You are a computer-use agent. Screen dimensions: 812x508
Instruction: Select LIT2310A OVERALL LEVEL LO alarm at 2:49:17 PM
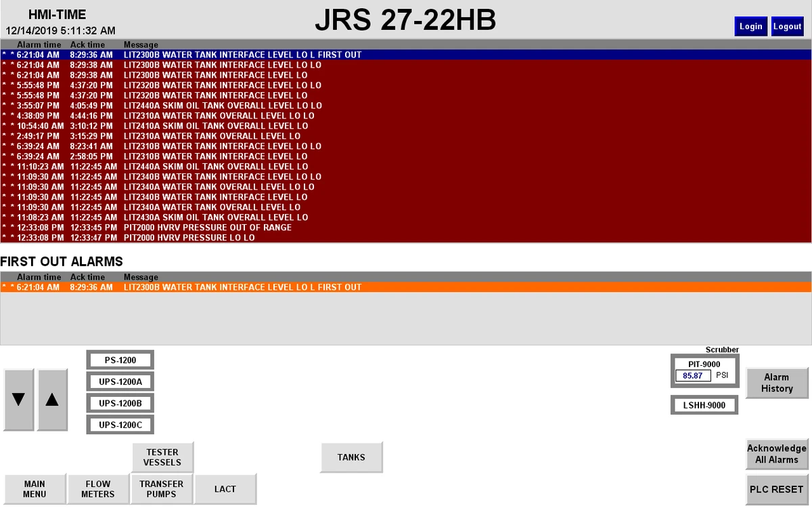(406, 136)
